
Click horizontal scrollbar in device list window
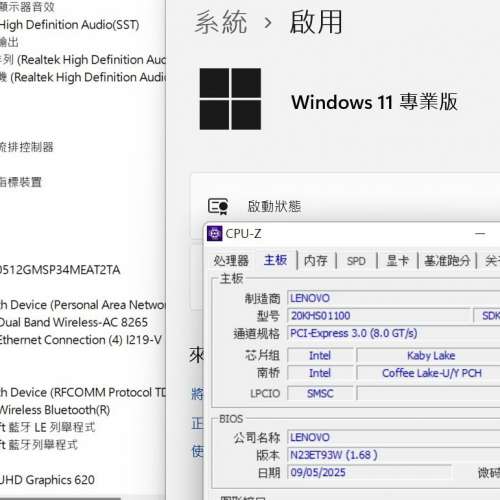click(x=60, y=498)
